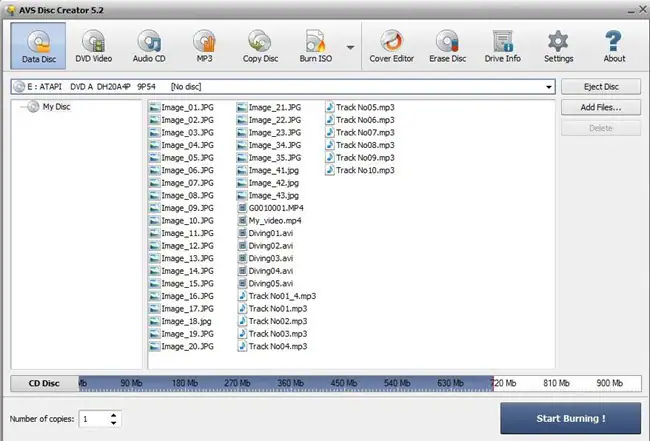Click the Number of copies input field
The height and width of the screenshot is (441, 650).
click(94, 419)
